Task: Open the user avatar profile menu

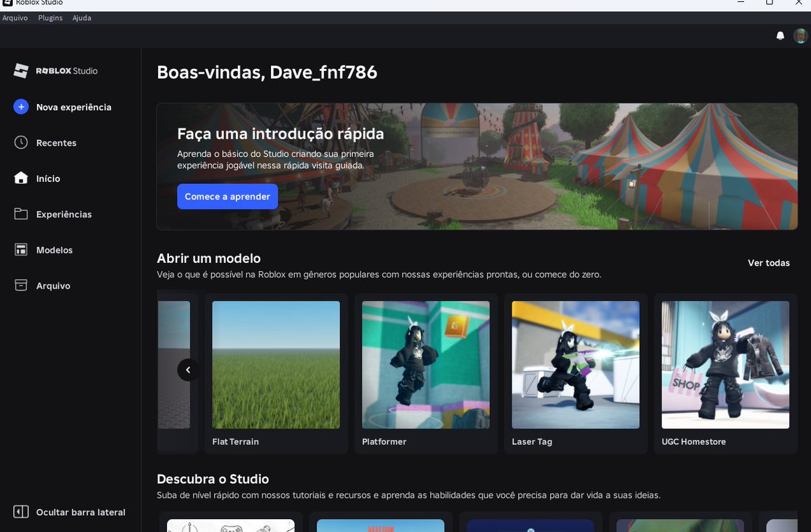Action: tap(800, 36)
